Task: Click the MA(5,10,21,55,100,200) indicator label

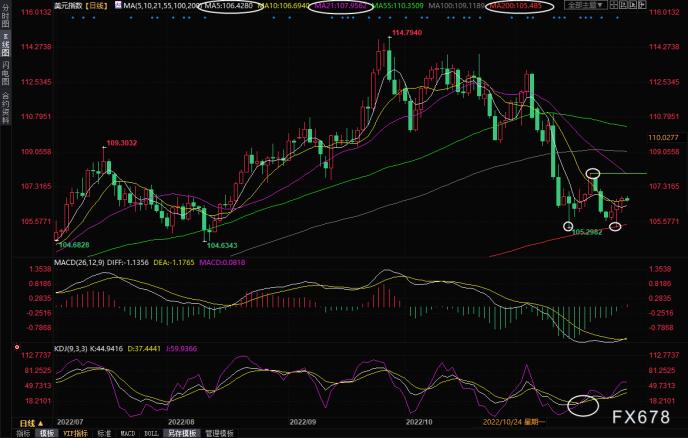Action: 162,6
